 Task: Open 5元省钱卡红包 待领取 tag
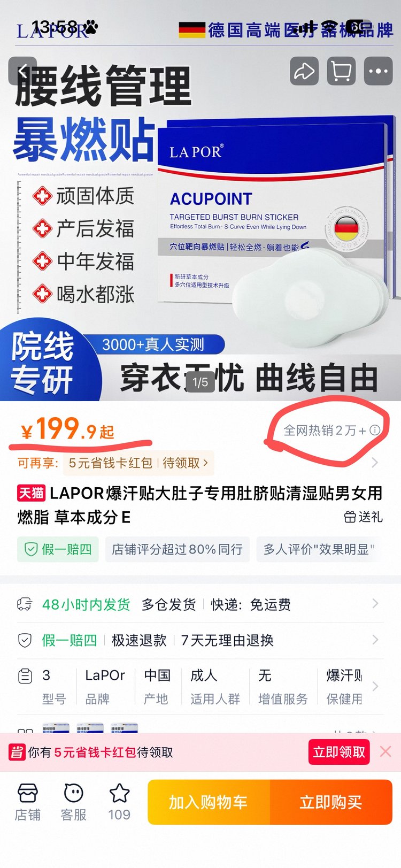click(x=138, y=463)
